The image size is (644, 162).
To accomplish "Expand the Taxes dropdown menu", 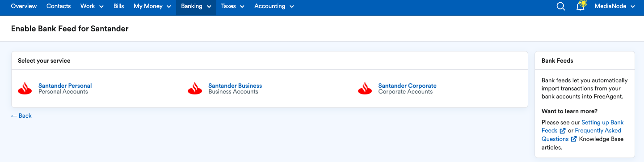I will [x=233, y=6].
